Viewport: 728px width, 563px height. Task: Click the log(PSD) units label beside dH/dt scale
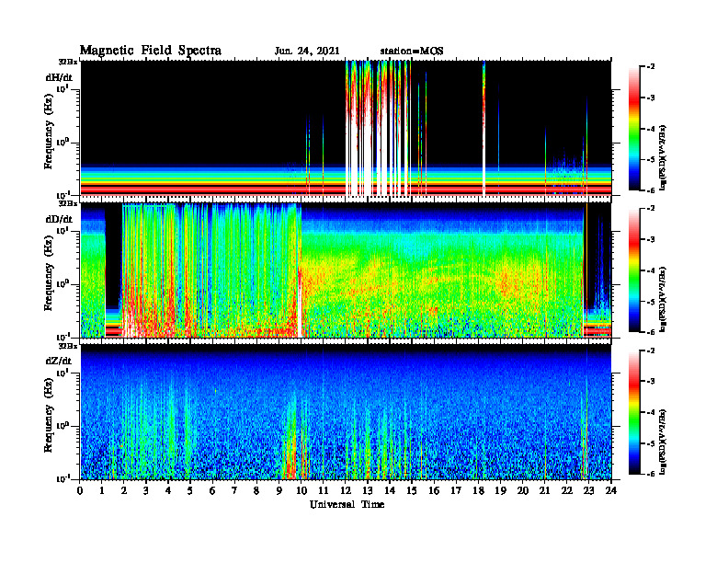point(663,158)
